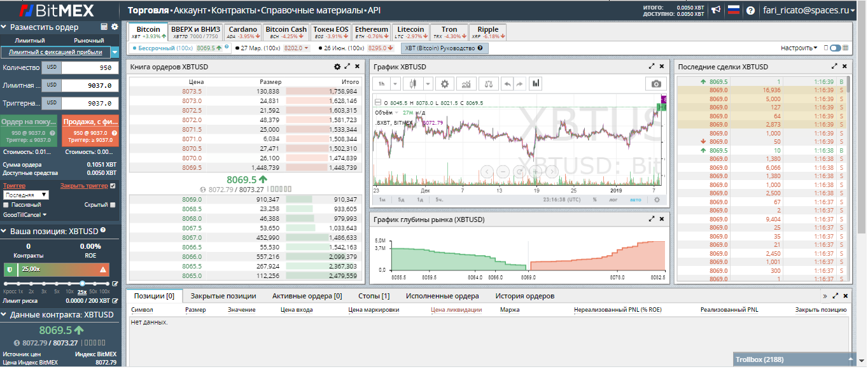868x369 pixels.
Task: Collapse Данные контракта section
Action: coord(4,315)
